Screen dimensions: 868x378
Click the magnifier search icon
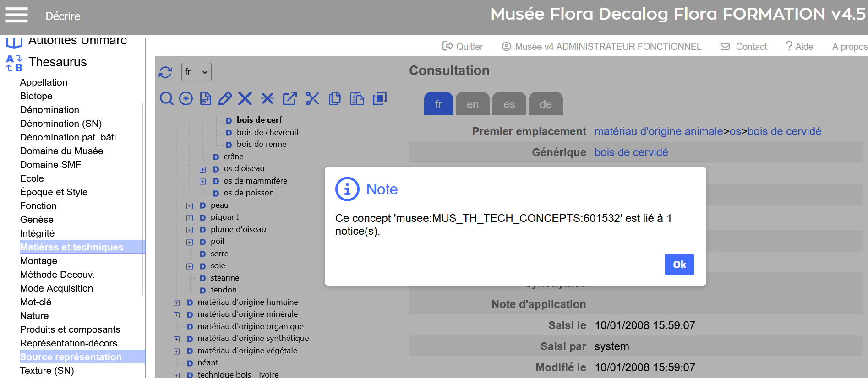click(166, 98)
